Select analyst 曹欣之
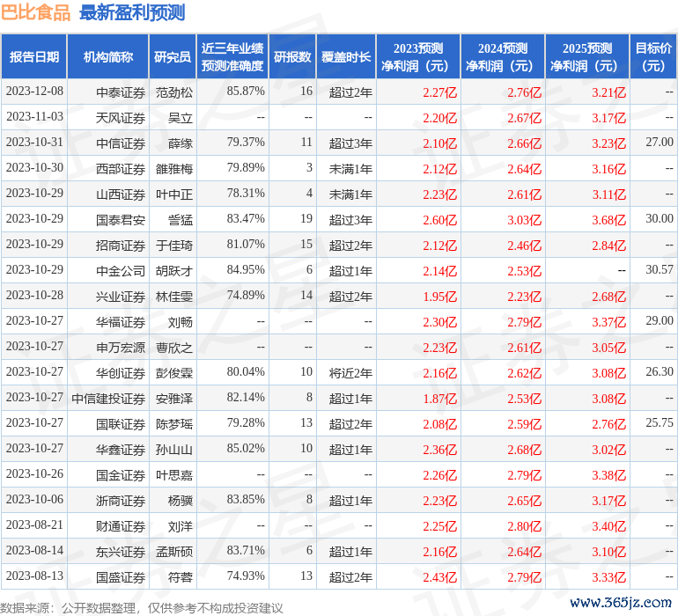This screenshot has height=616, width=678. pyautogui.click(x=173, y=348)
